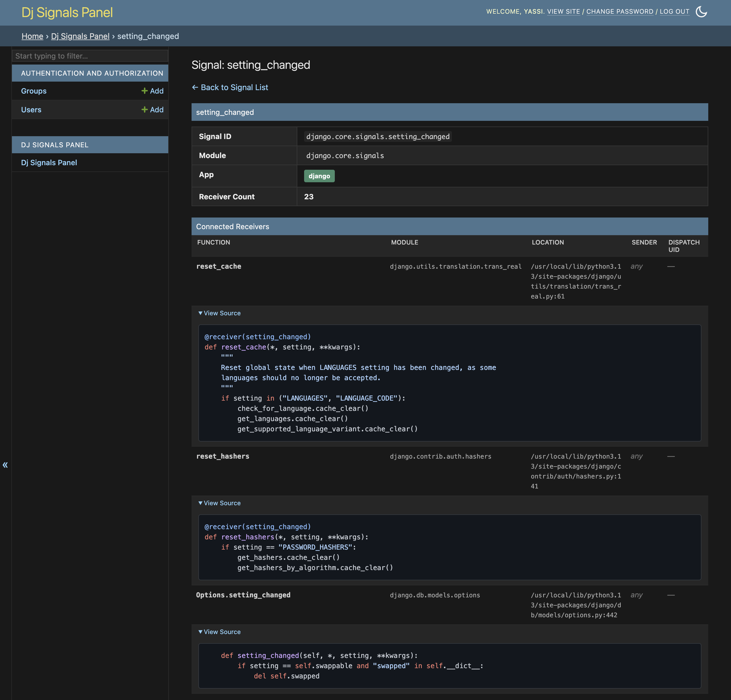Open Groups in the sidebar
The width and height of the screenshot is (731, 700).
click(x=34, y=91)
